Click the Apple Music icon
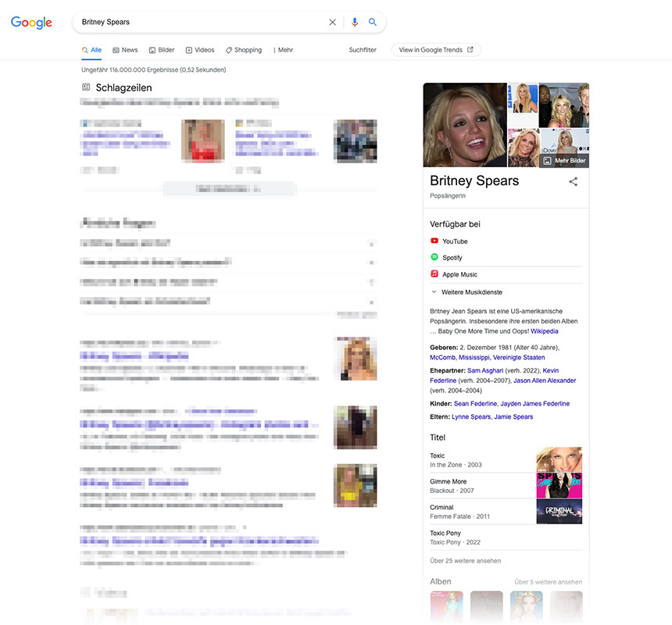Image resolution: width=672 pixels, height=625 pixels. [x=434, y=274]
